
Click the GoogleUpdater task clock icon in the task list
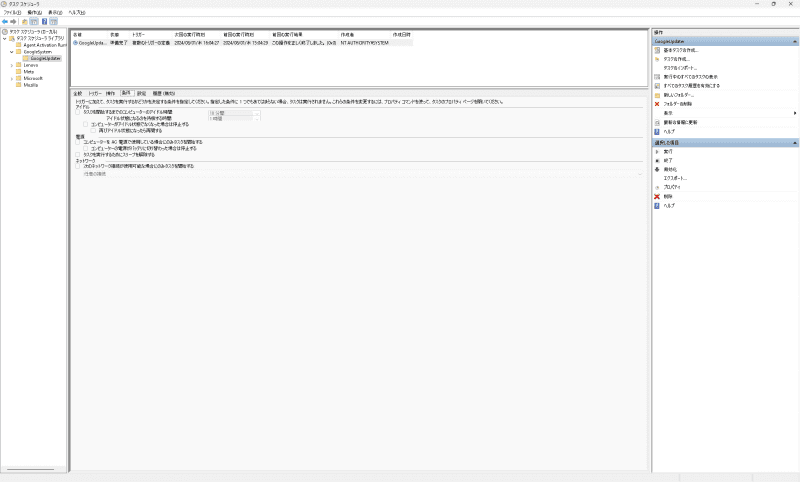tap(76, 43)
